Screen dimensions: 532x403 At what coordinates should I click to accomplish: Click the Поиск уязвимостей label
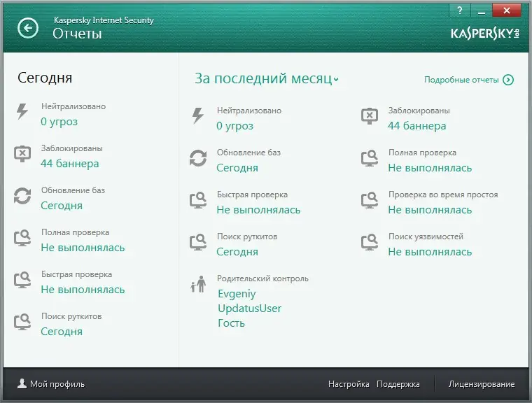(426, 236)
